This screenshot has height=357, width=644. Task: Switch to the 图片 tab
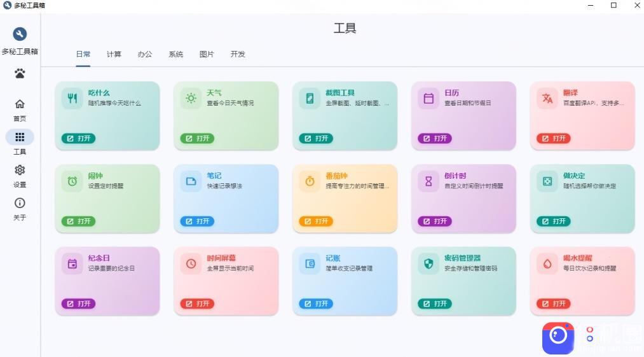coord(207,54)
